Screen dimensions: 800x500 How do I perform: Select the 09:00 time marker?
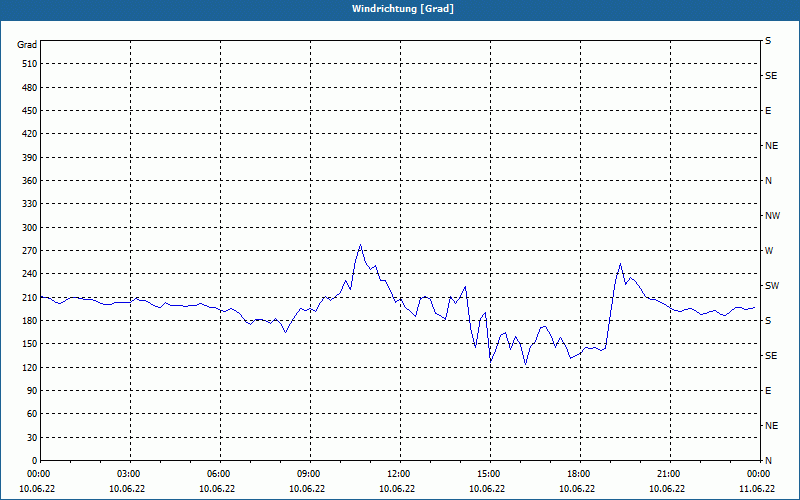309,474
